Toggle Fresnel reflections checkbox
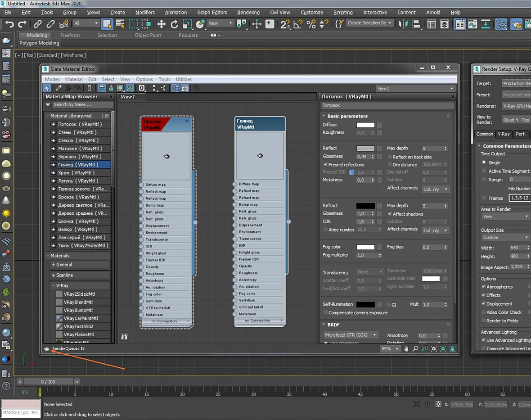Viewport: 531px width, 420px height. (325, 165)
